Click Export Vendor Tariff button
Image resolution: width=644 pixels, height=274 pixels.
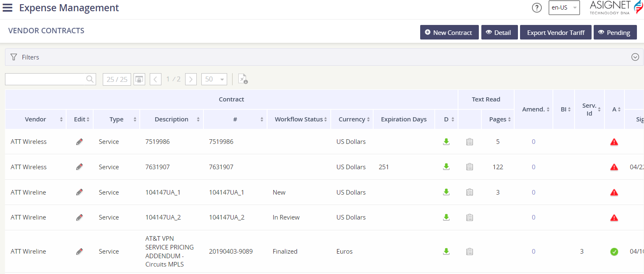[556, 32]
